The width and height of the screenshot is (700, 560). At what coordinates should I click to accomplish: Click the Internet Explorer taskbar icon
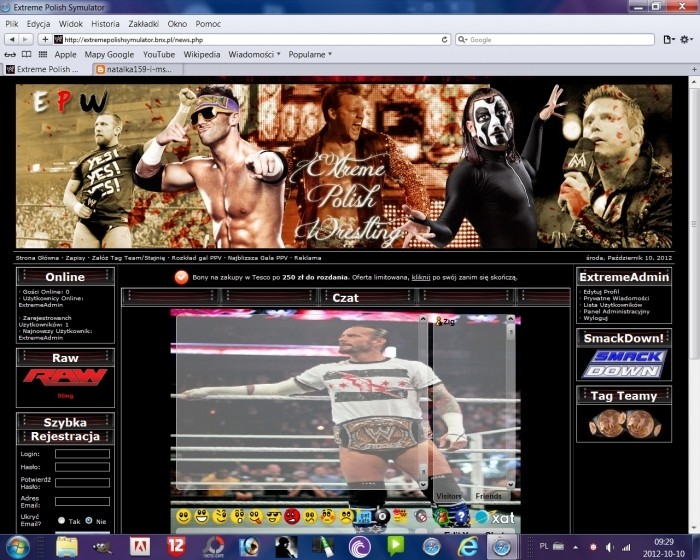click(x=466, y=546)
